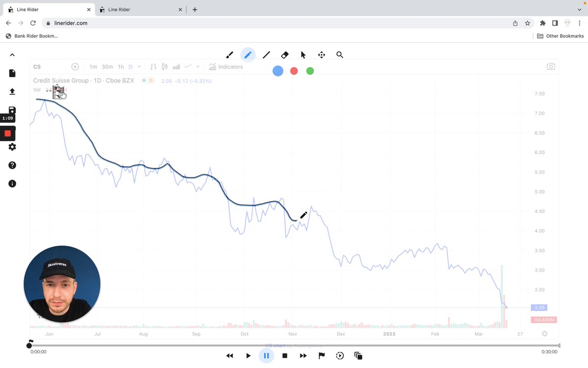Select the straight Line tool
Image resolution: width=588 pixels, height=368 pixels.
click(x=267, y=55)
